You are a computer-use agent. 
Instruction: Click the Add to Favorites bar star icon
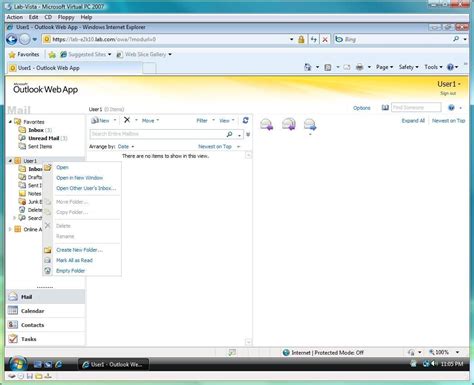point(52,55)
